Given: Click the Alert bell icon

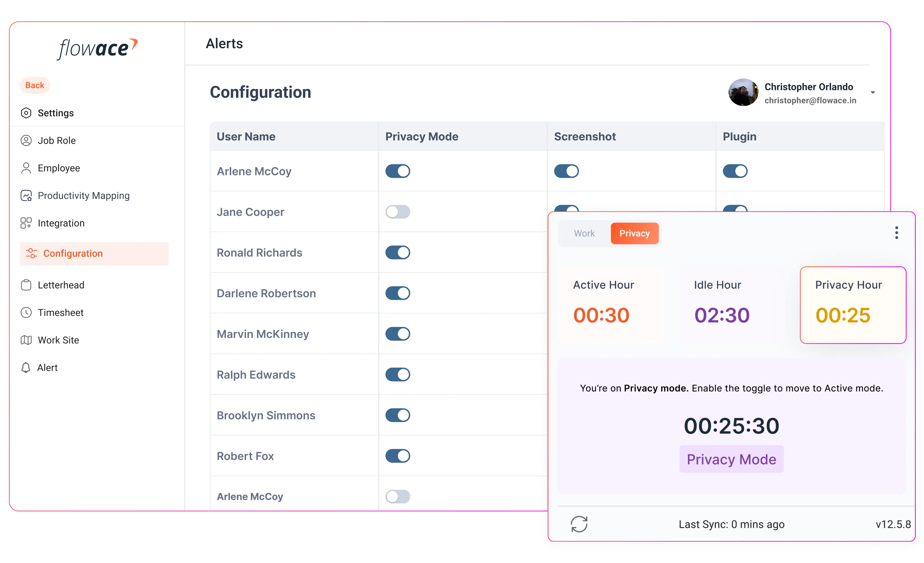Looking at the screenshot, I should pyautogui.click(x=25, y=368).
